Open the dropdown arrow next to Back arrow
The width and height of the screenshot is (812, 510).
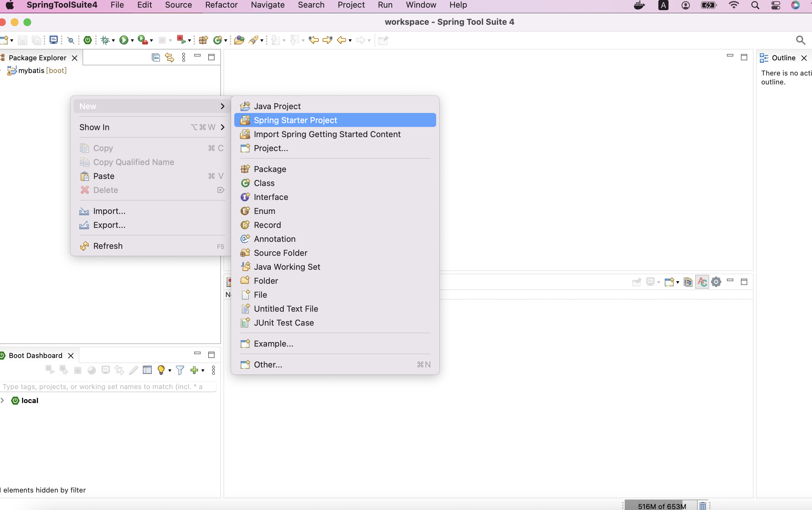click(x=350, y=41)
